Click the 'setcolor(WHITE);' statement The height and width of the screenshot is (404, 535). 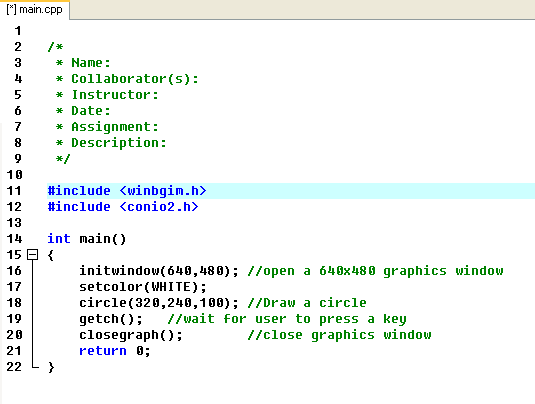[x=143, y=287]
